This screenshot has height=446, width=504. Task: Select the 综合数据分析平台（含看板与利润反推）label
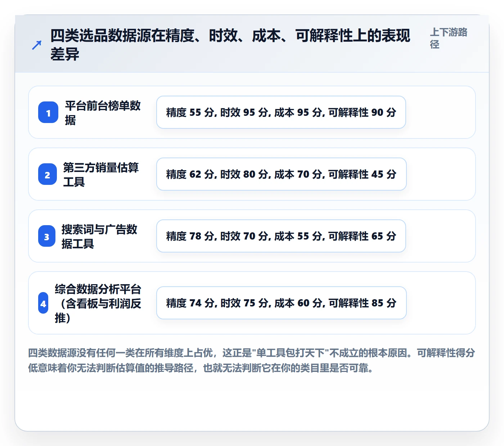tap(98, 303)
